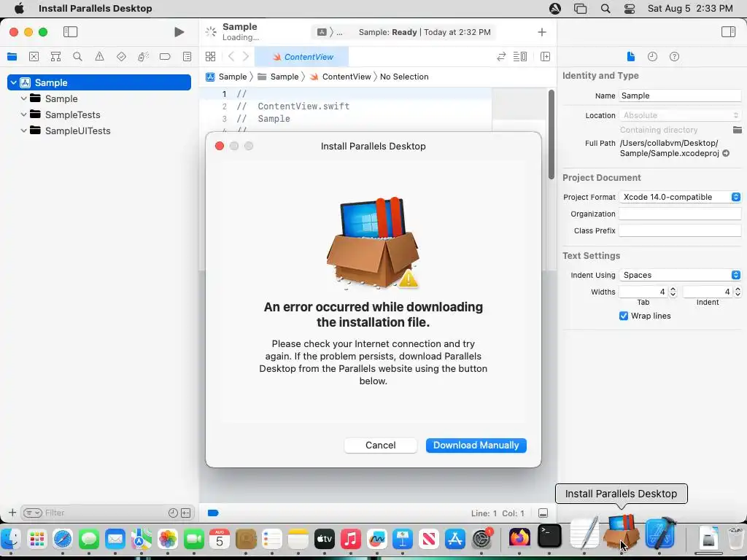
Task: Open the Breakpoint navigator
Action: 165,57
